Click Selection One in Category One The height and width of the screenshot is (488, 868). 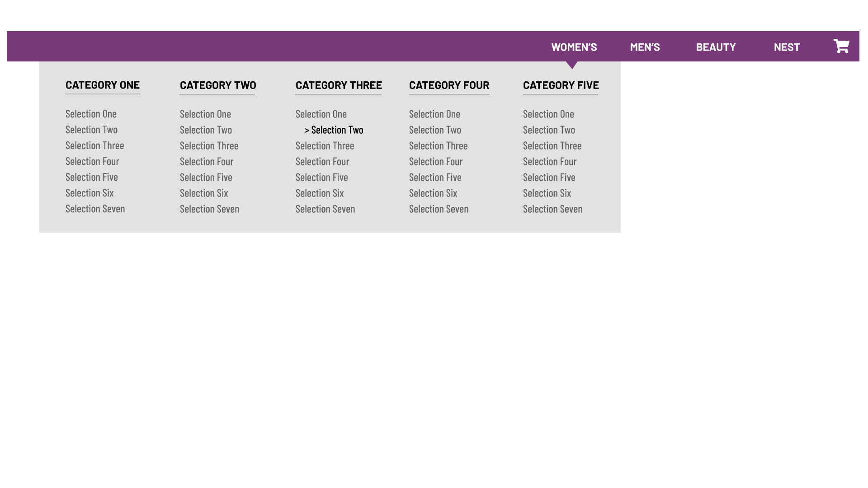(x=91, y=114)
